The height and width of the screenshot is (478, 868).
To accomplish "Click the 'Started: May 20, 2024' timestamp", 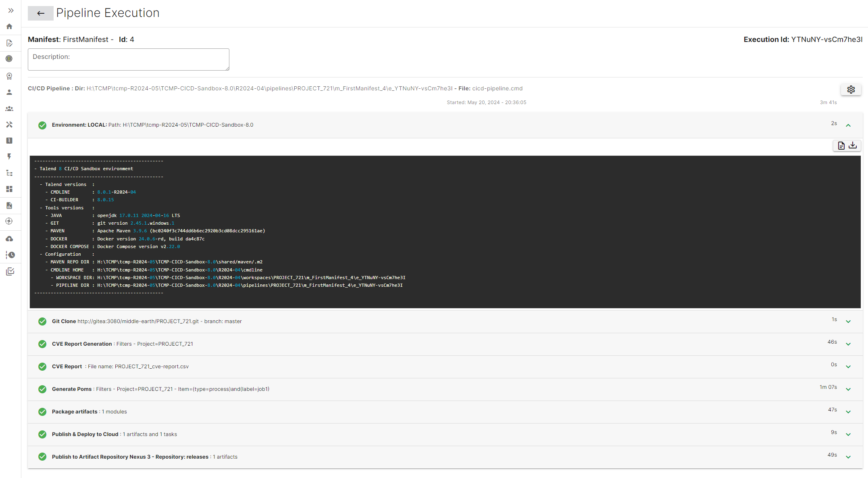I will [486, 102].
